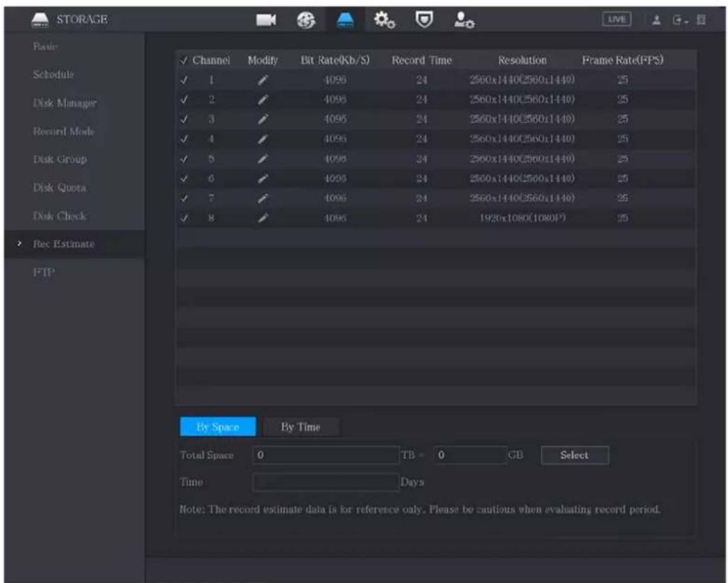Select Disk Group in sidebar
Viewport: 728px width, 583px height.
pyautogui.click(x=60, y=160)
